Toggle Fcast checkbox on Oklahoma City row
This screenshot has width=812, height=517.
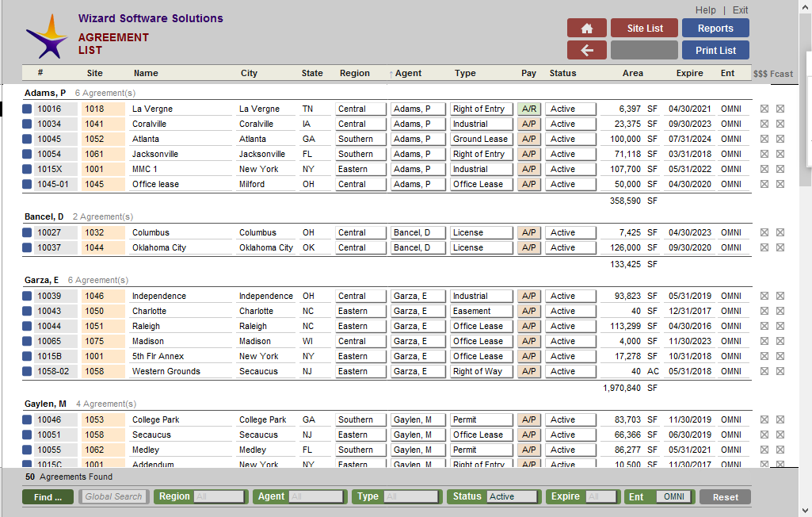780,248
